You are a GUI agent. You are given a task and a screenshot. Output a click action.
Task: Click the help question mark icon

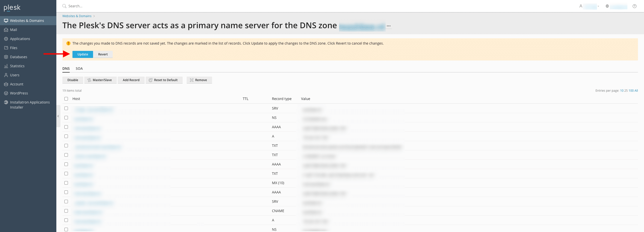[x=635, y=6]
